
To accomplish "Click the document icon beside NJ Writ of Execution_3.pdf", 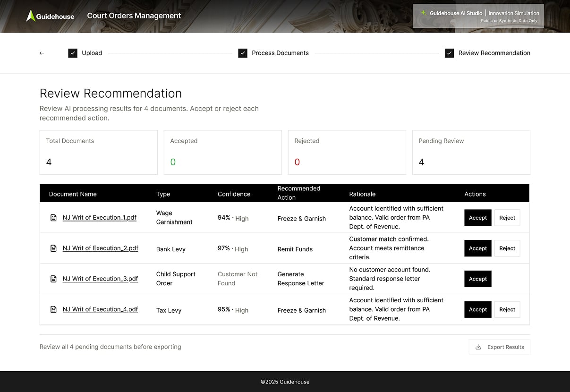I will tap(53, 279).
